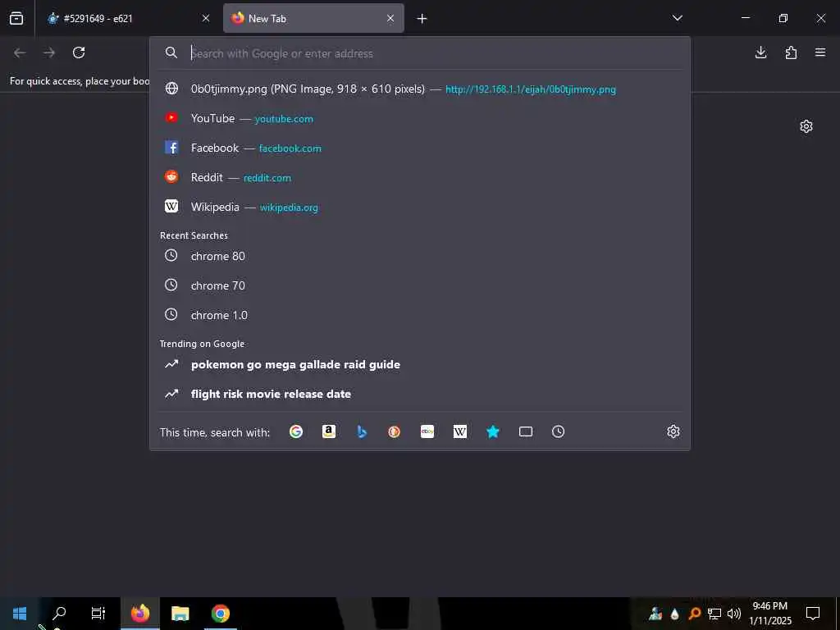This screenshot has width=840, height=630.
Task: Close the #5291649 - e621 tab
Action: (x=206, y=18)
